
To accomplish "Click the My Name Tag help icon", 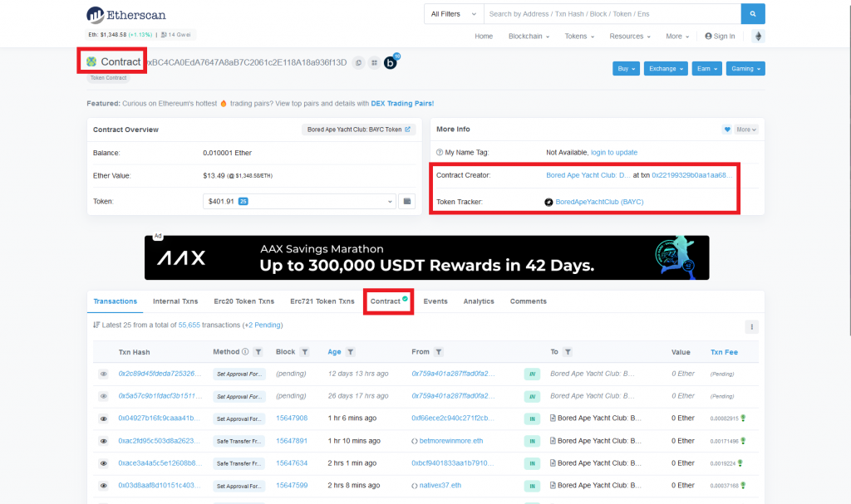I will pos(440,153).
